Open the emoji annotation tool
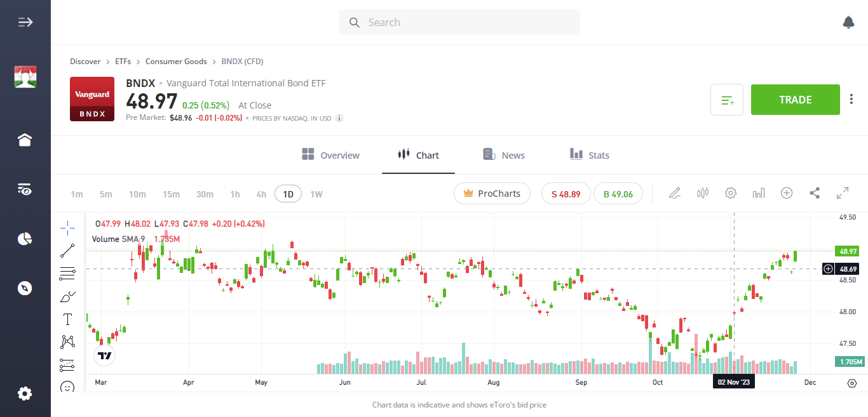 67,387
